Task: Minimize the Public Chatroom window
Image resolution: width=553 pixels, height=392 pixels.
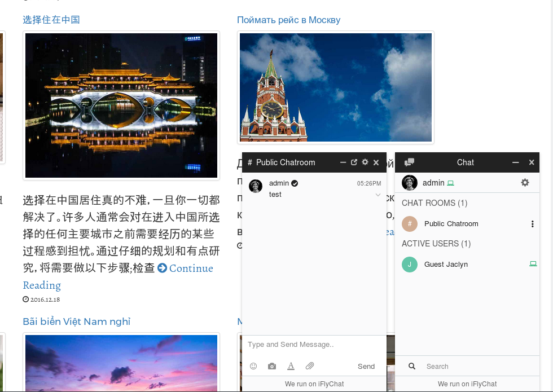Action: point(343,162)
